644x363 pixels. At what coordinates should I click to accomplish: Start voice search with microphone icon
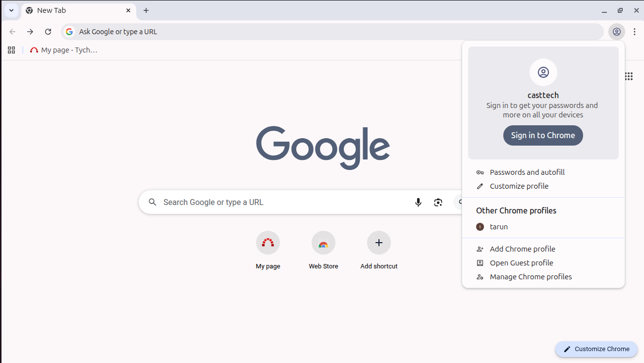coord(418,202)
